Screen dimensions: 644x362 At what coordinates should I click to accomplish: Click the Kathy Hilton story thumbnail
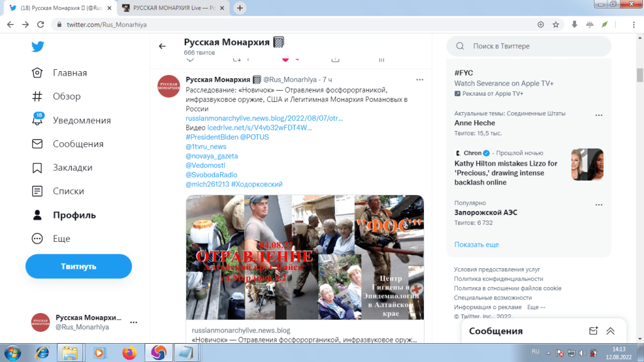coord(587,164)
